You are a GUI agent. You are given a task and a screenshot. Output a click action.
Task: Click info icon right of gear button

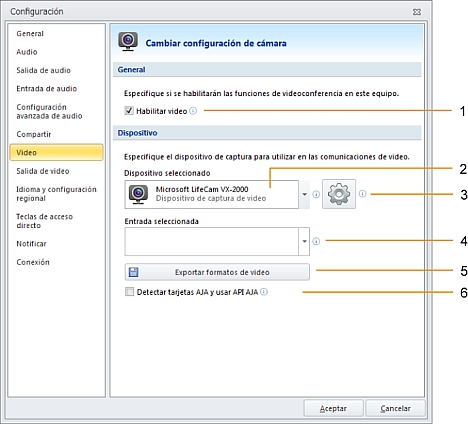coord(363,194)
